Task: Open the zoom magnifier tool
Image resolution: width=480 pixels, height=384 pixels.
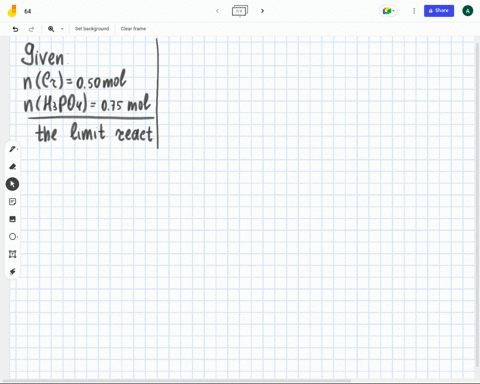Action: (51, 29)
